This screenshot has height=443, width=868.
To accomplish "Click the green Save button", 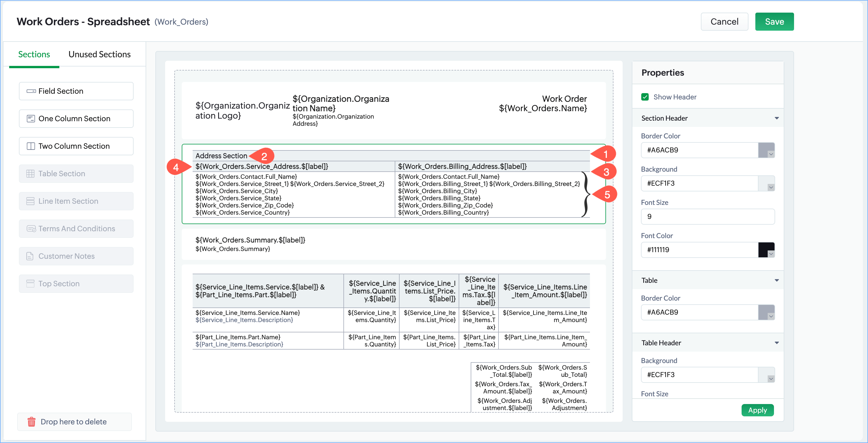I will (774, 21).
